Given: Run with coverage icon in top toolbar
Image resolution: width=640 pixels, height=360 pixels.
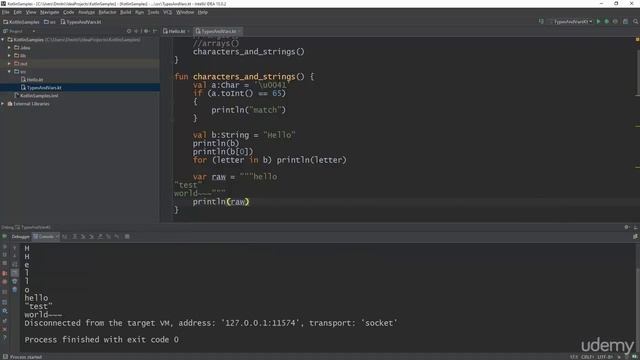Looking at the screenshot, I should tap(615, 22).
